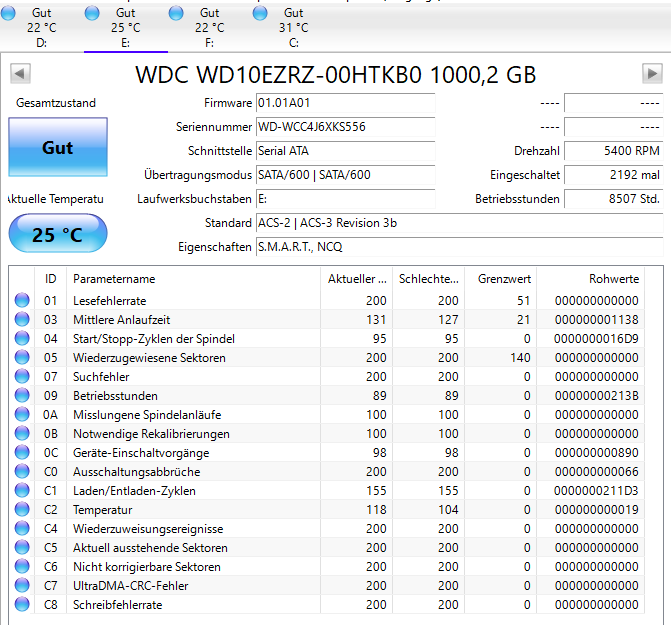Click health orb above drive D:
671x625 pixels.
(x=8, y=13)
